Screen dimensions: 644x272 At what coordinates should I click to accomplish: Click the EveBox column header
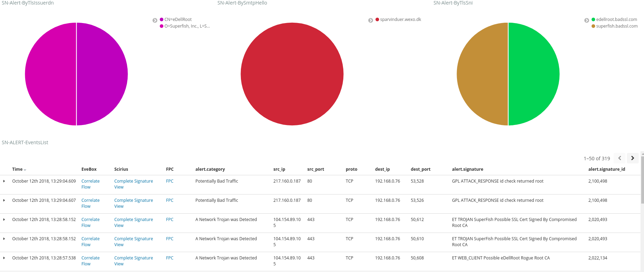89,169
